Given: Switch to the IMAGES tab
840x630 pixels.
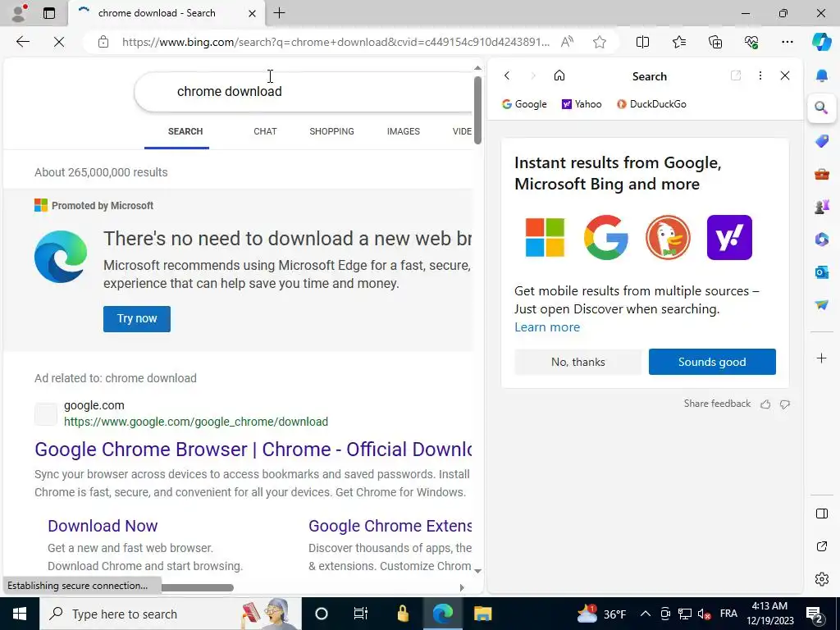Looking at the screenshot, I should (x=404, y=131).
